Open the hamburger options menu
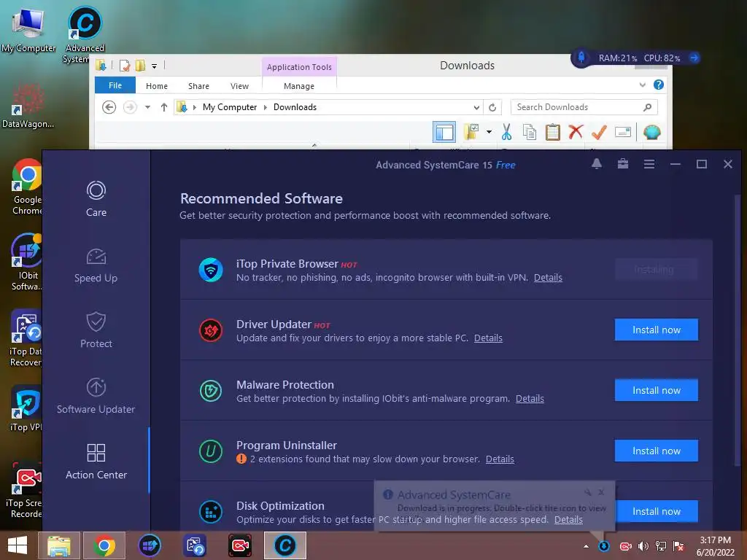 [x=649, y=164]
